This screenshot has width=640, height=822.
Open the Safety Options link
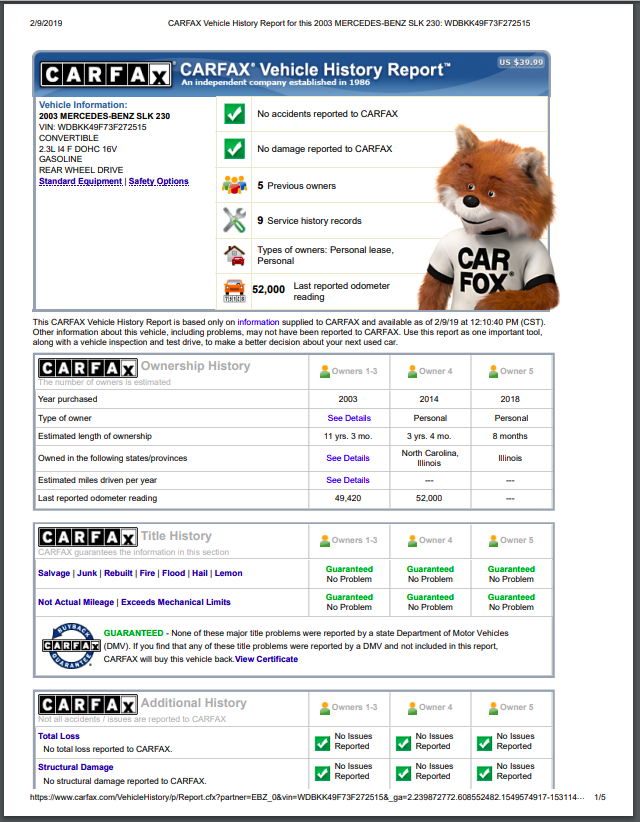tap(158, 181)
